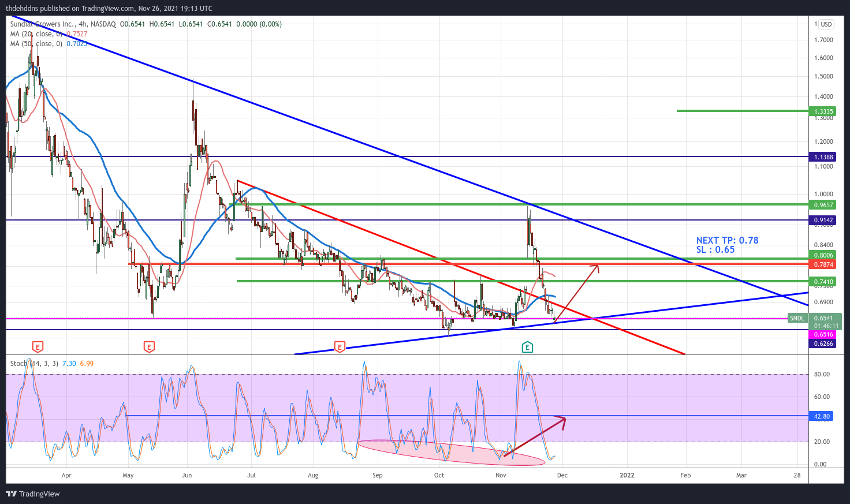Screen dimensions: 850x504
Task: Click the 6.99 stochastic D value
Action: click(87, 364)
